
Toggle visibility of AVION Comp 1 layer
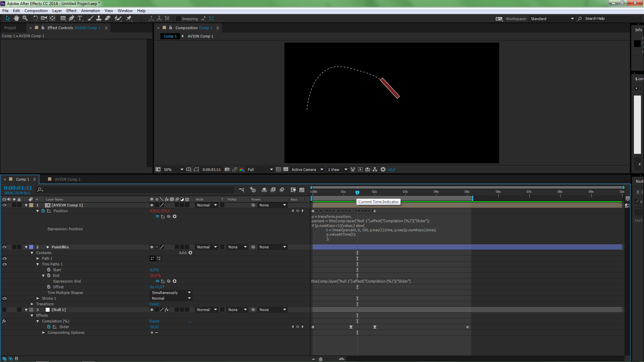pos(5,205)
